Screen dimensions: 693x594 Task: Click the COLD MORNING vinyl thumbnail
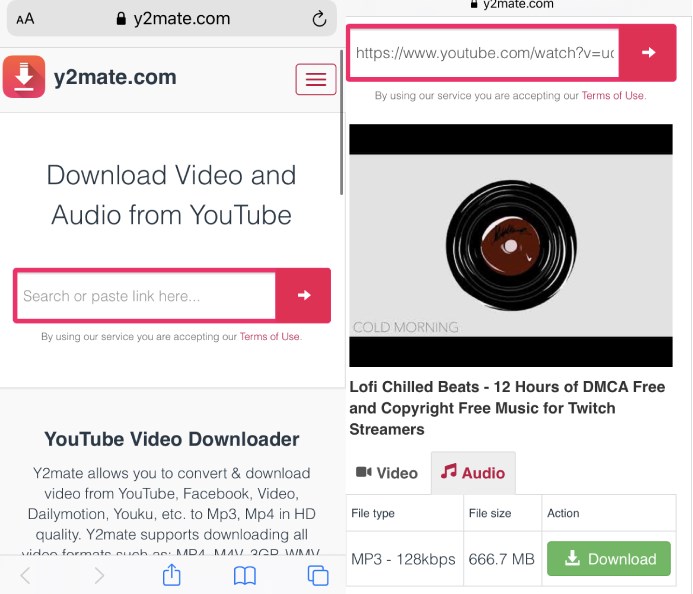(x=511, y=245)
